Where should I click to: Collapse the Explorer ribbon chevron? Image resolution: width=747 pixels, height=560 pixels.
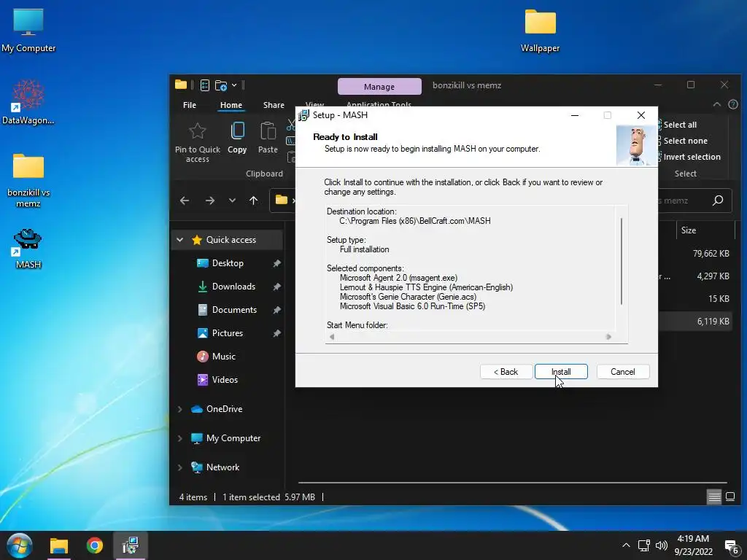(716, 105)
